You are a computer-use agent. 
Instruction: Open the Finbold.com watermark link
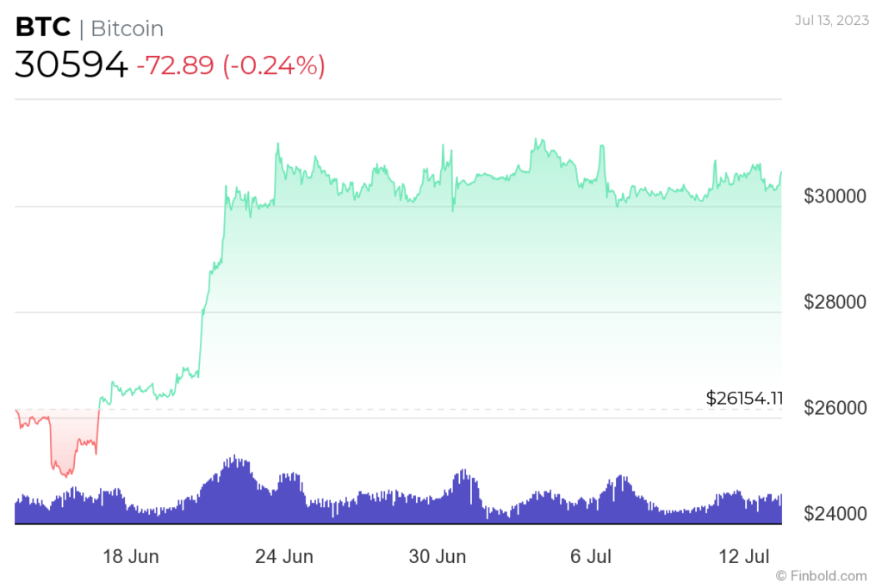829,575
